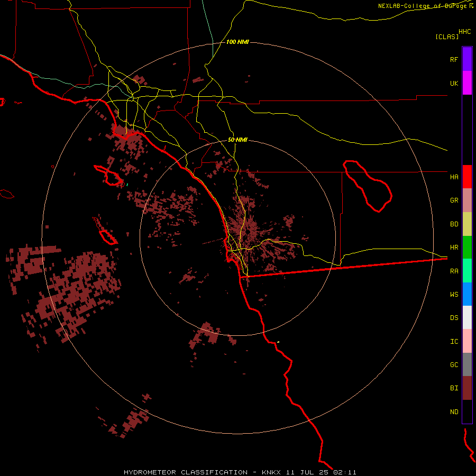
Task: Click the "BI" legend label
Action: pyautogui.click(x=454, y=388)
